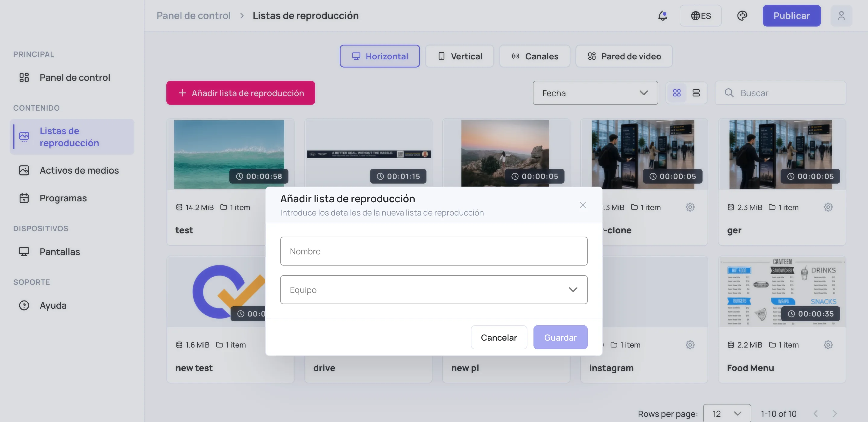Close the add playlist dialog
This screenshot has width=868, height=422.
pyautogui.click(x=583, y=205)
